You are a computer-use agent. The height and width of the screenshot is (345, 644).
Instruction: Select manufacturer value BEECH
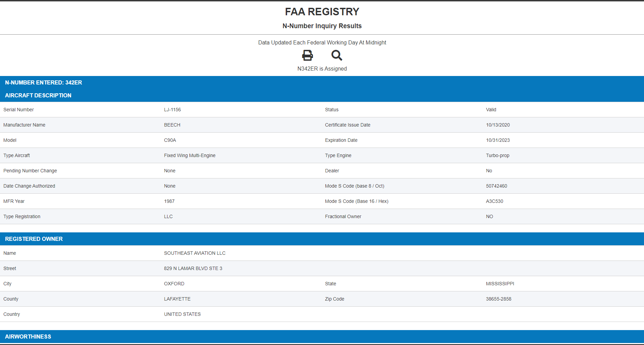tap(172, 125)
